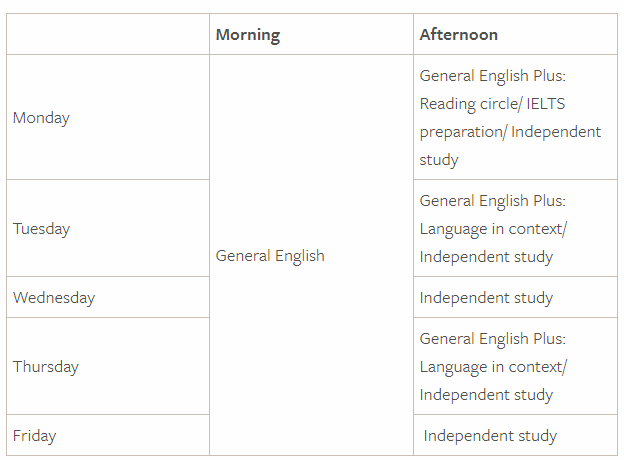Click Tuesday's 'Independent study' line
The height and width of the screenshot is (460, 624).
pyautogui.click(x=486, y=257)
